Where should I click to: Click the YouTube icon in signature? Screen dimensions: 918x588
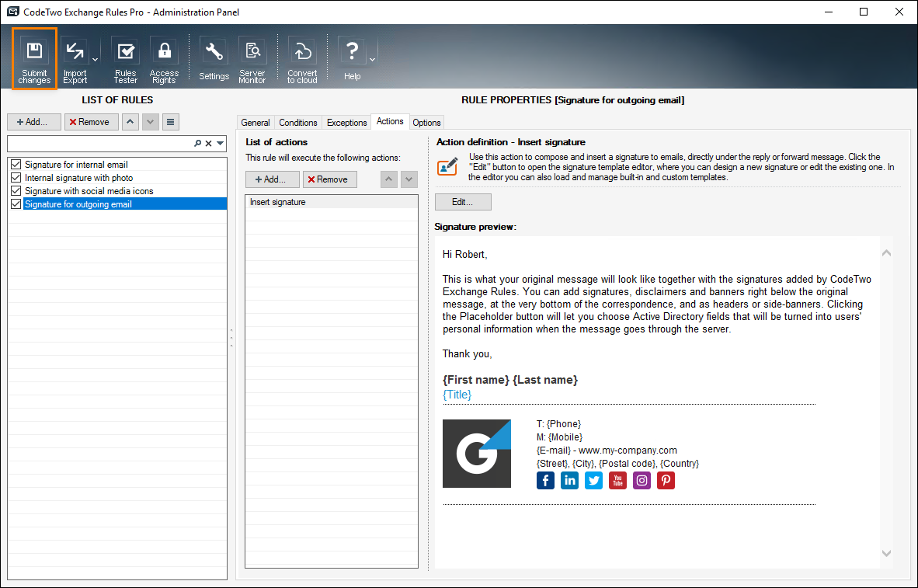[617, 480]
